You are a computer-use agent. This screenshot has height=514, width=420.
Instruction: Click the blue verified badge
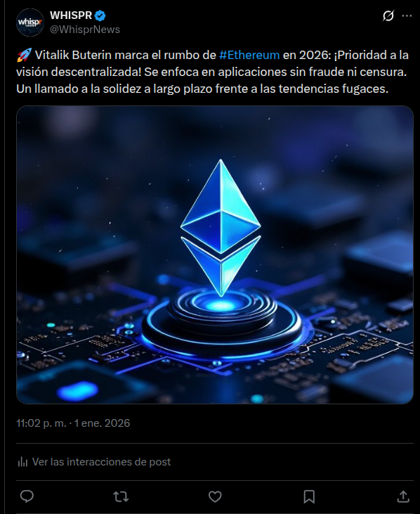100,15
